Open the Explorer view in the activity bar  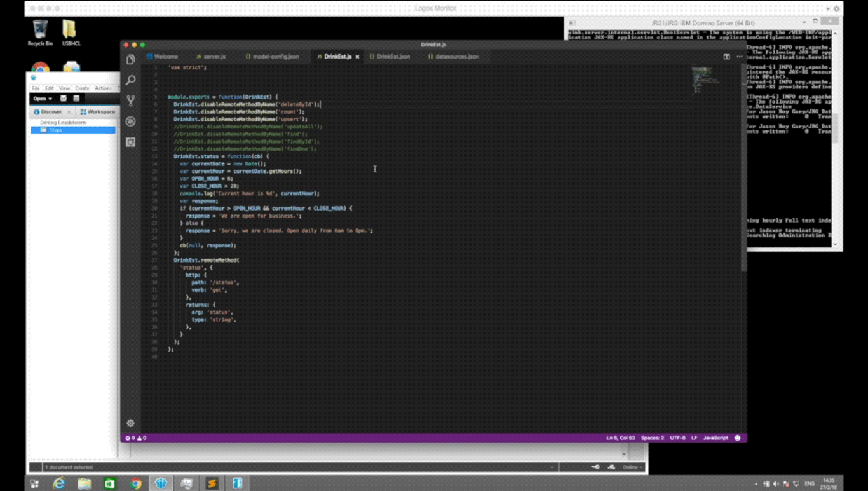coord(131,60)
